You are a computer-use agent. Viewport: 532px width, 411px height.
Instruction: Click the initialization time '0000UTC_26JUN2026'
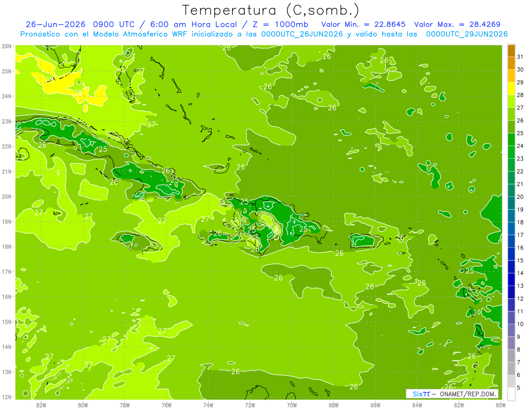(x=302, y=34)
